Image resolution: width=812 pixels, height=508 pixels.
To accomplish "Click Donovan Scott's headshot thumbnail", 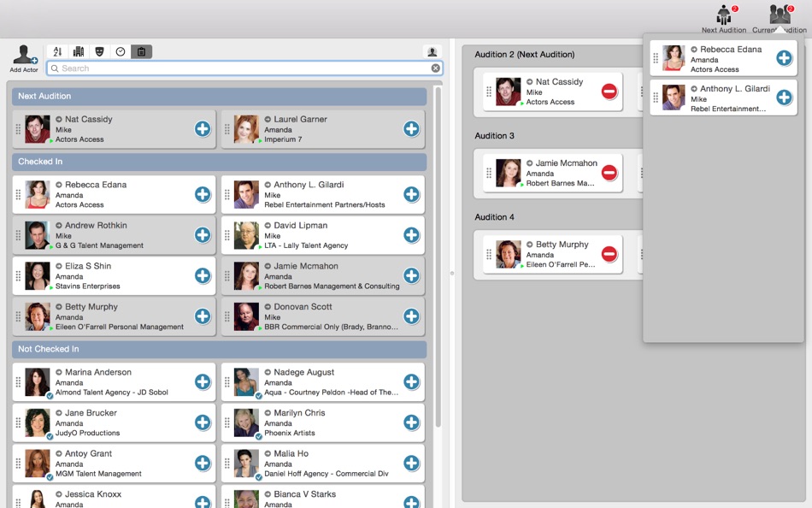I will (x=246, y=316).
